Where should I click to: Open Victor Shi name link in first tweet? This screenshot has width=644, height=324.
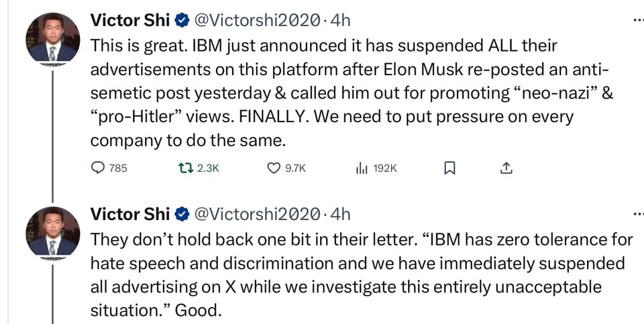131,20
